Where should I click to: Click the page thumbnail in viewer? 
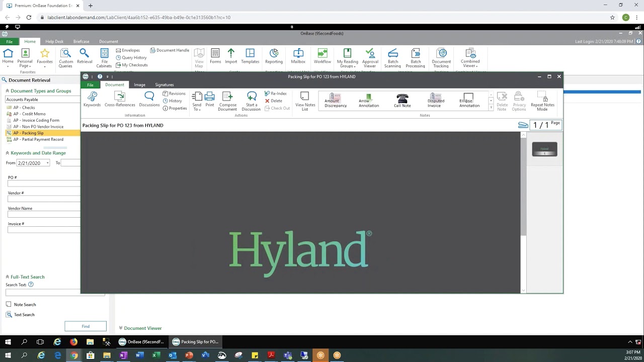pos(544,149)
